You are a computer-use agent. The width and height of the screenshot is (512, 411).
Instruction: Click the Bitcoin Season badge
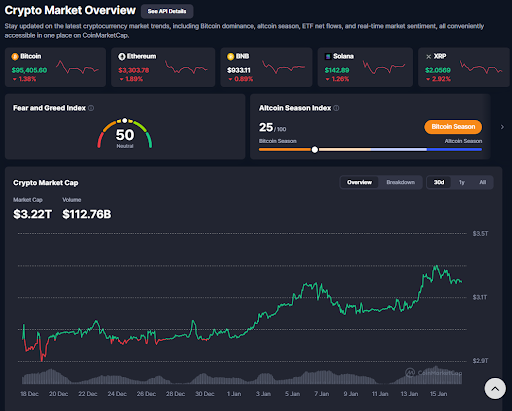pos(453,127)
